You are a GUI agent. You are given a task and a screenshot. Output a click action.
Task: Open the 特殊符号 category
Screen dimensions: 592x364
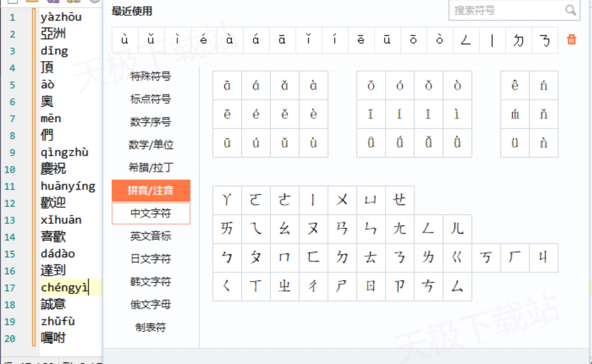151,77
